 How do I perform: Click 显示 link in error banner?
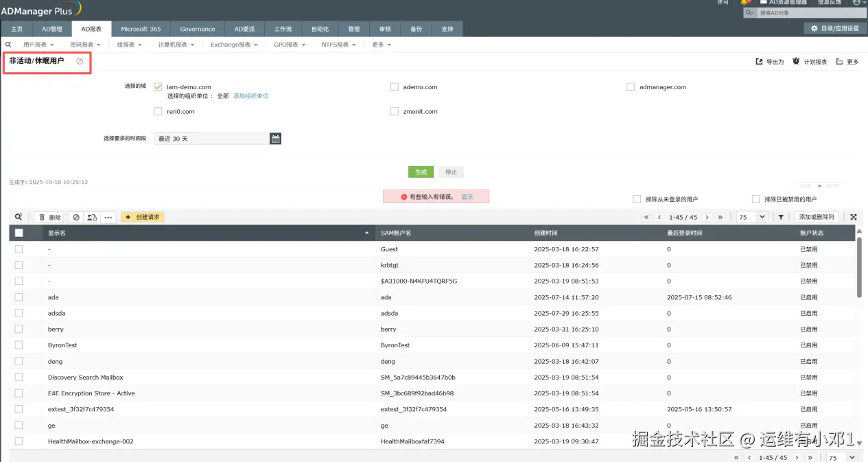(x=467, y=196)
